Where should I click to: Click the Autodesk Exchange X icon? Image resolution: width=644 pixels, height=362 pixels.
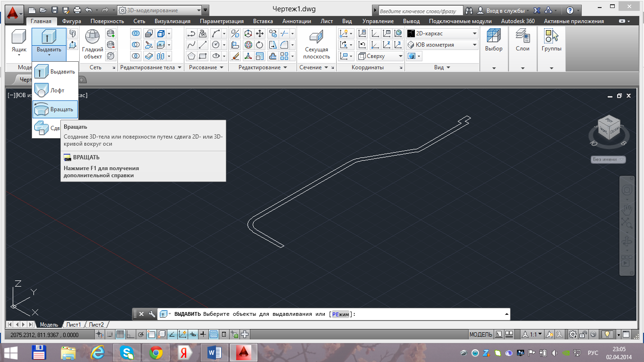click(x=537, y=10)
